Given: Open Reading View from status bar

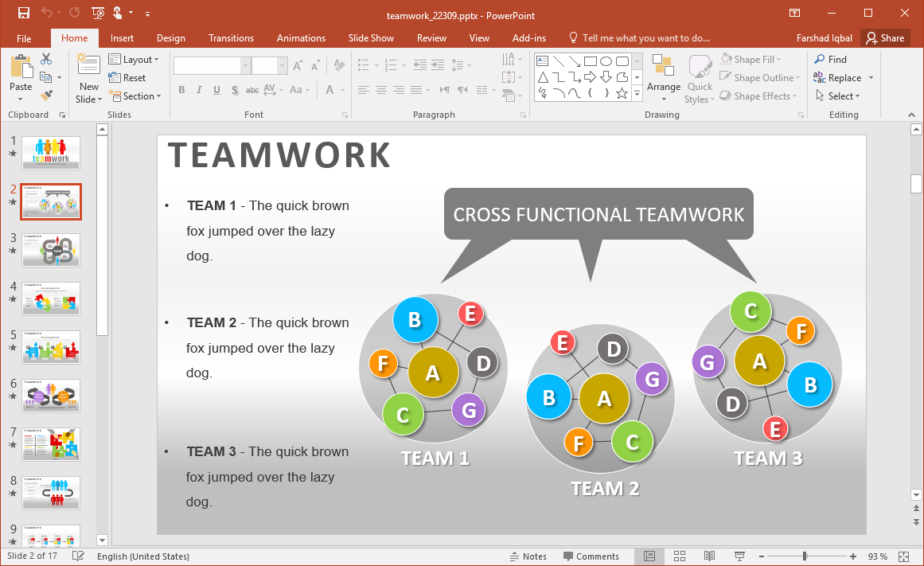Looking at the screenshot, I should [x=709, y=556].
